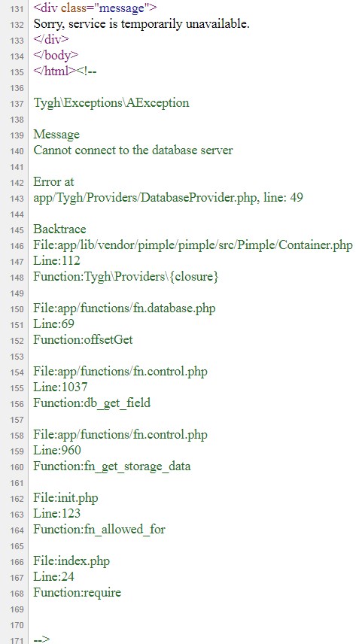356x644 pixels.
Task: Click the Function:Tygh\Providers\{closure} line
Action: [x=126, y=276]
